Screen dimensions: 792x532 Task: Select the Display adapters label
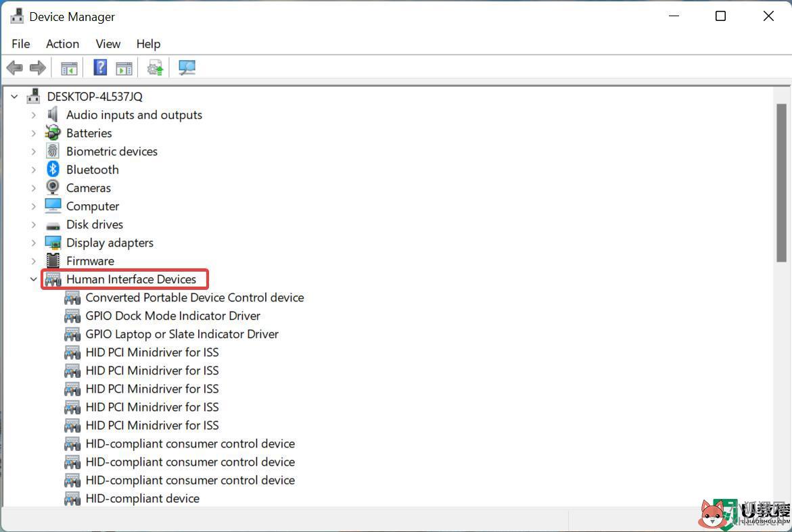click(110, 243)
